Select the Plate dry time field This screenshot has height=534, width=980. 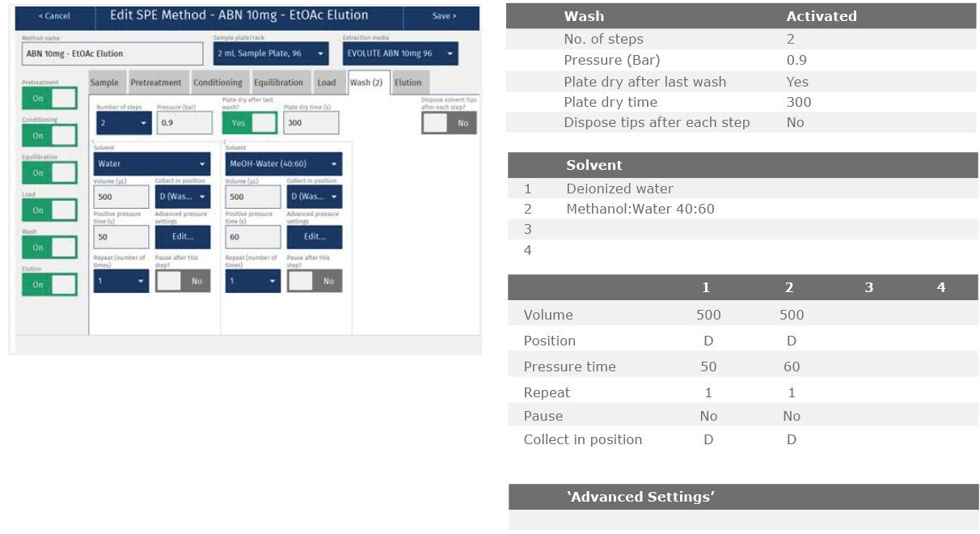point(310,123)
